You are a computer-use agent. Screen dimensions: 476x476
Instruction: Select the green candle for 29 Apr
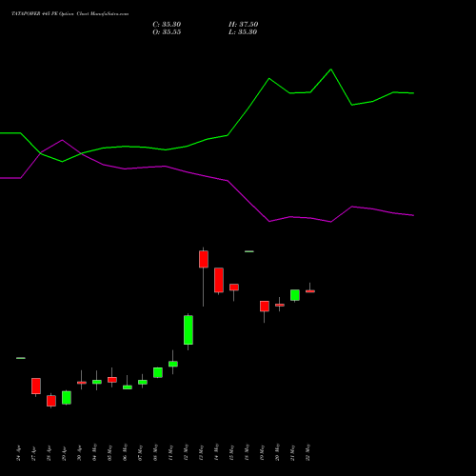[x=67, y=398]
